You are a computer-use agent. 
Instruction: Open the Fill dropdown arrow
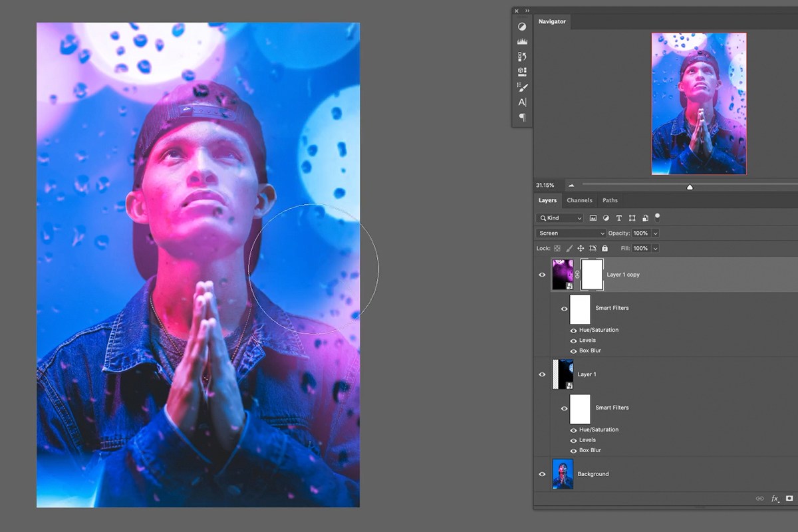click(655, 248)
